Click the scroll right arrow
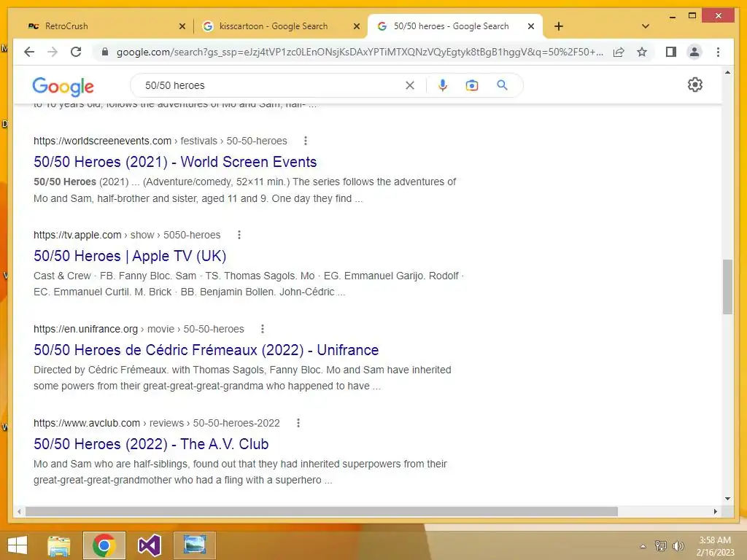 pos(715,511)
